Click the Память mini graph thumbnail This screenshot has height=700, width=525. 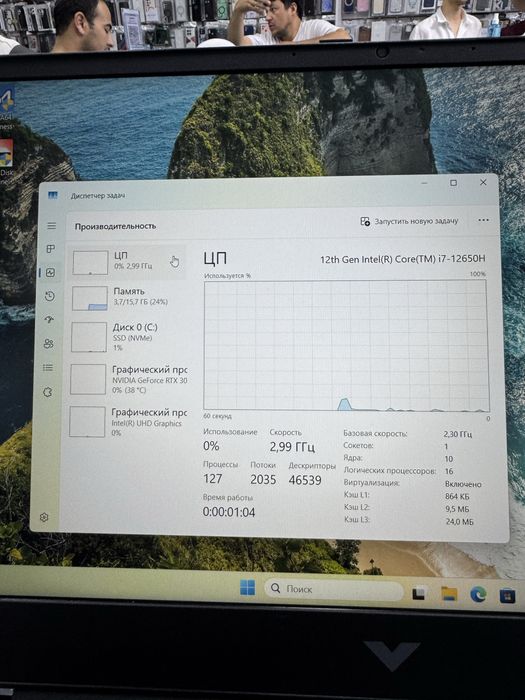tap(90, 298)
